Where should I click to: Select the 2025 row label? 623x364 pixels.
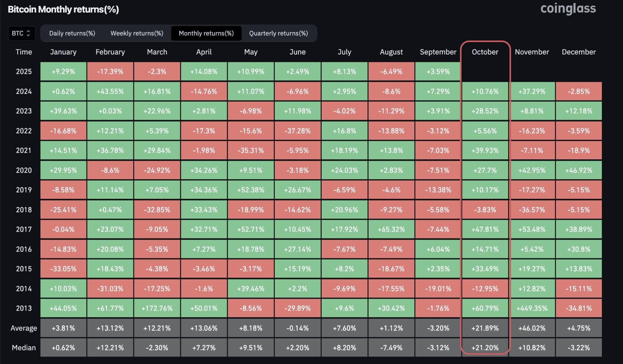point(24,71)
